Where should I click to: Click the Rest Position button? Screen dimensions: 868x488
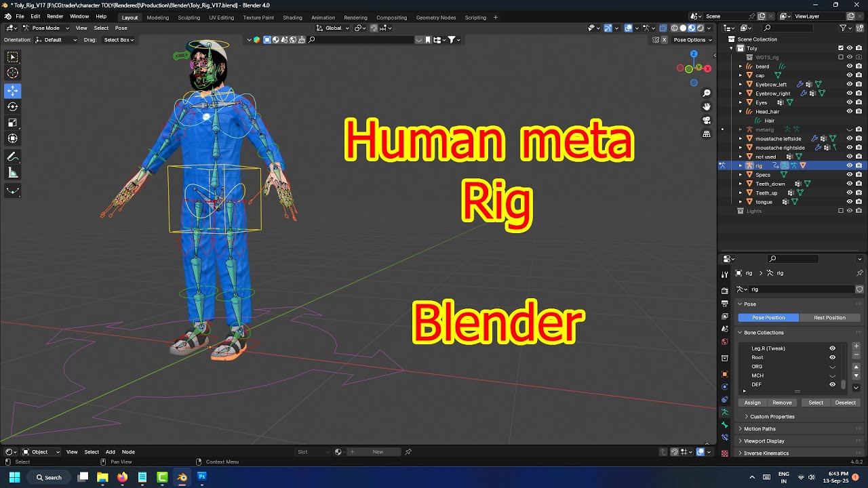pyautogui.click(x=829, y=318)
